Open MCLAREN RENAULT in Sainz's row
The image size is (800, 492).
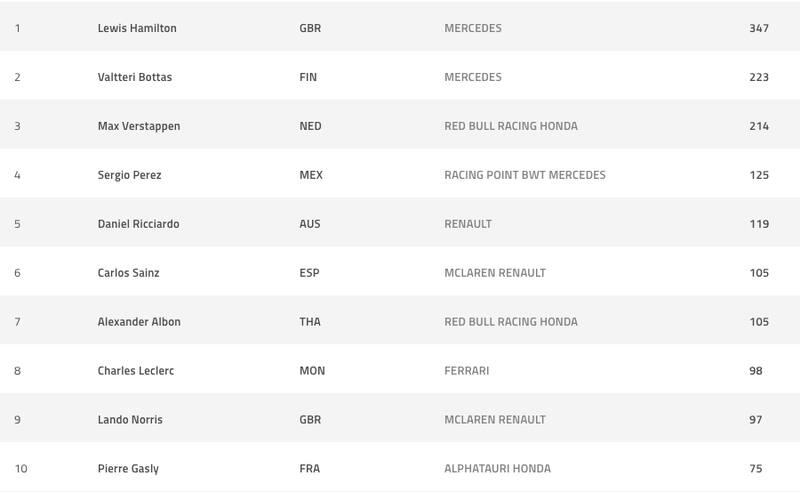click(x=495, y=273)
